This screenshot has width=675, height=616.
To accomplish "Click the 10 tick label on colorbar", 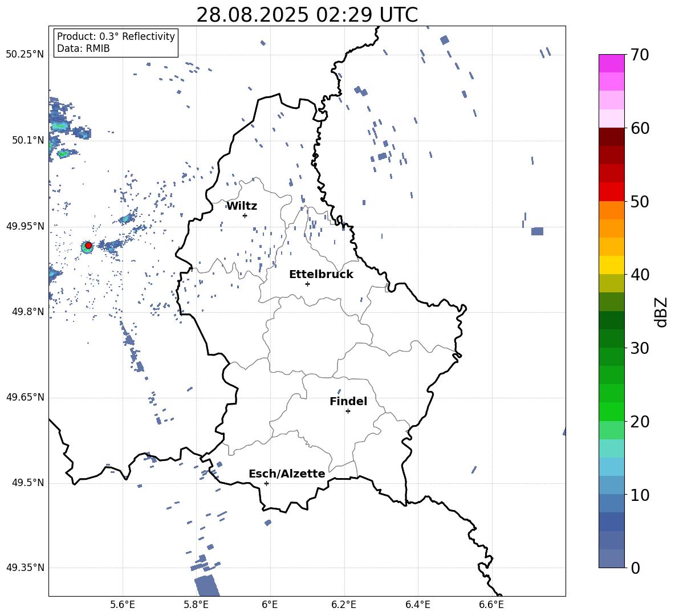I will click(x=640, y=495).
